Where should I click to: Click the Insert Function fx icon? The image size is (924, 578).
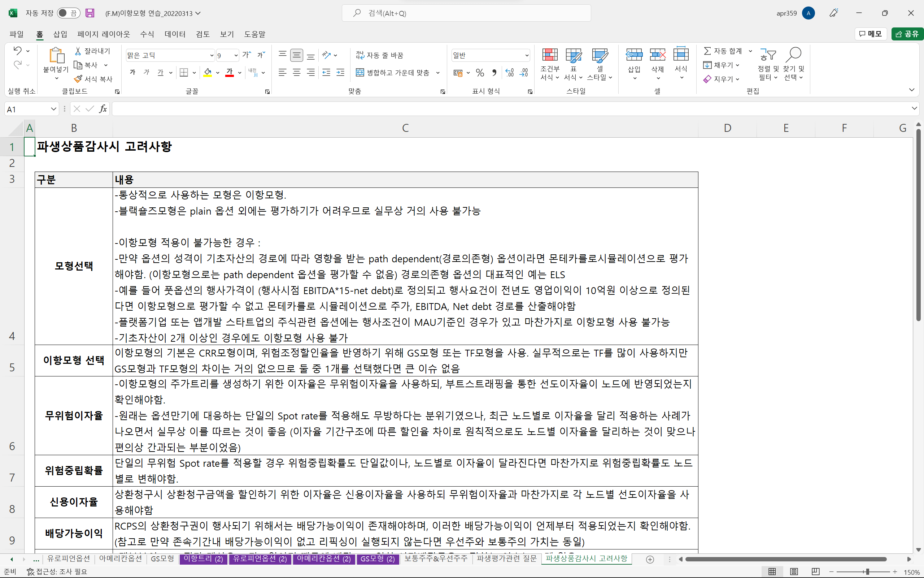103,109
